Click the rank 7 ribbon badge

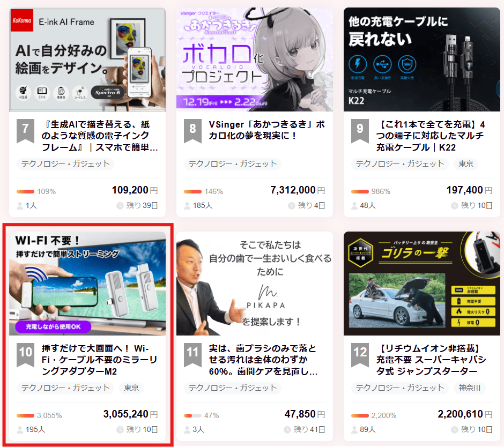coord(25,130)
